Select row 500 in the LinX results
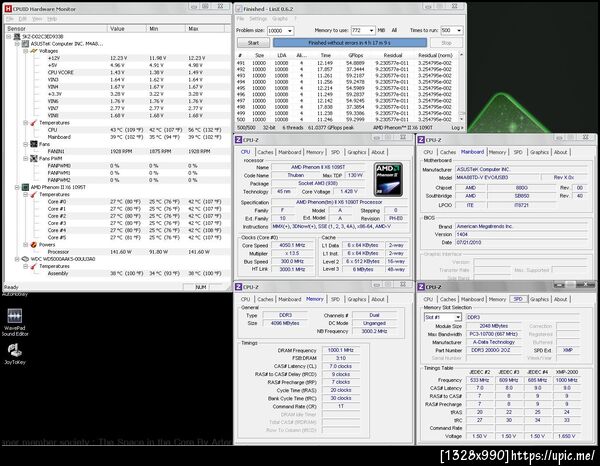 pos(346,120)
